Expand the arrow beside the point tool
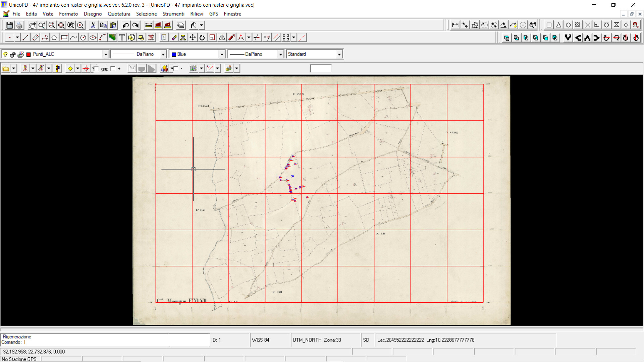 17,38
